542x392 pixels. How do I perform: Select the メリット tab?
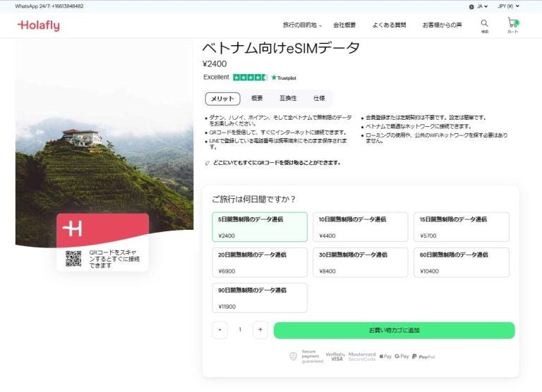tap(222, 99)
